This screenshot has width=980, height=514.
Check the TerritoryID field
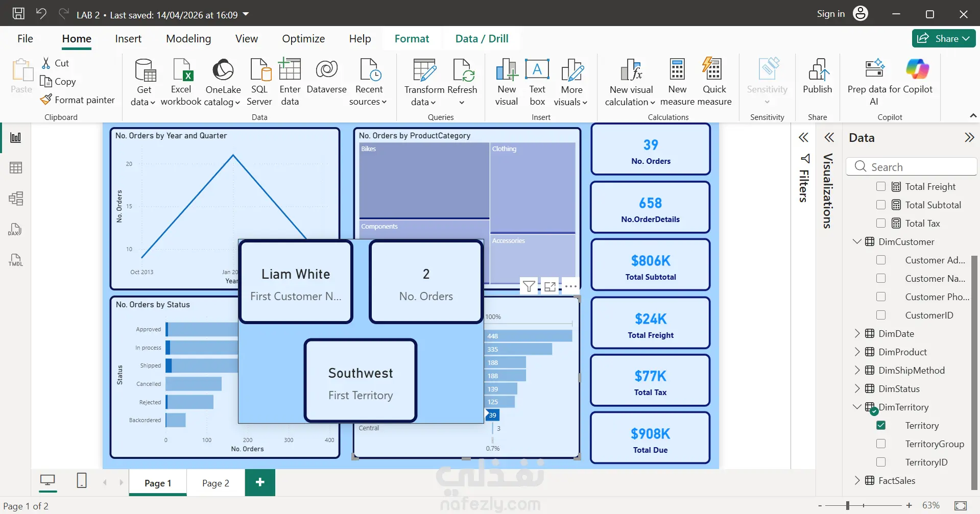[881, 462]
